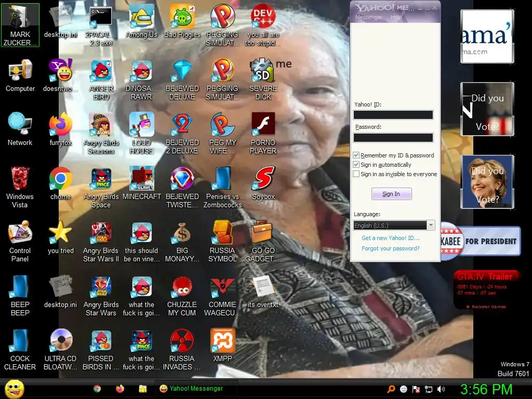The width and height of the screenshot is (532, 399).
Task: Launch Chrome from the taskbar
Action: click(x=97, y=389)
